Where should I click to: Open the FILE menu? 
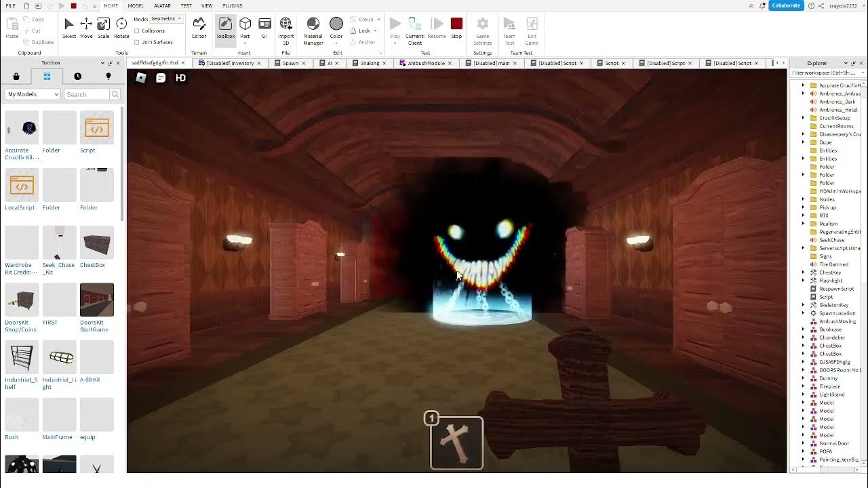point(11,5)
